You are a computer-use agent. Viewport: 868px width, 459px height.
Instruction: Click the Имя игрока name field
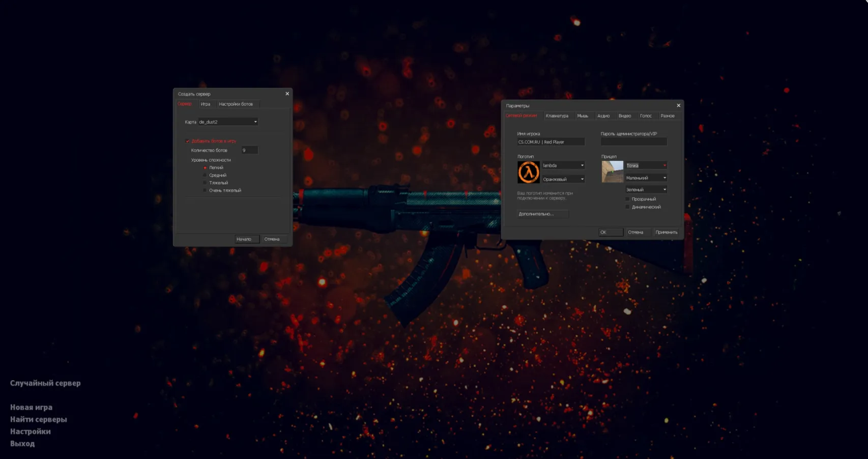(x=551, y=142)
